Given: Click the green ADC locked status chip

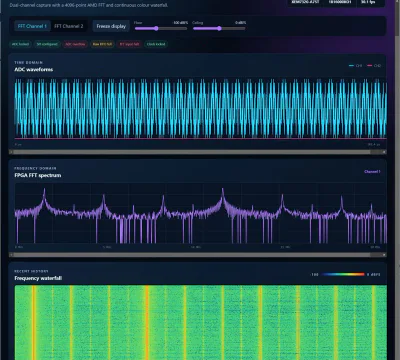Looking at the screenshot, I should coord(21,44).
